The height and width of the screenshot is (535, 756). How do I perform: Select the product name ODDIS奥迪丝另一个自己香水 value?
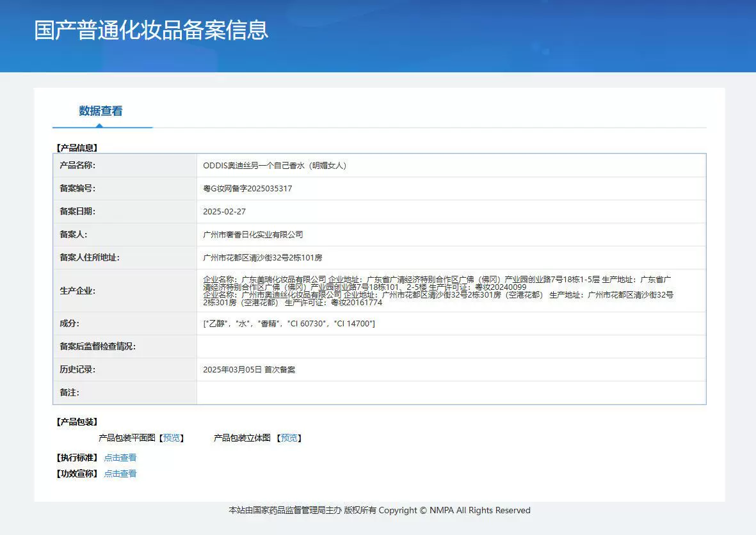[x=275, y=165]
